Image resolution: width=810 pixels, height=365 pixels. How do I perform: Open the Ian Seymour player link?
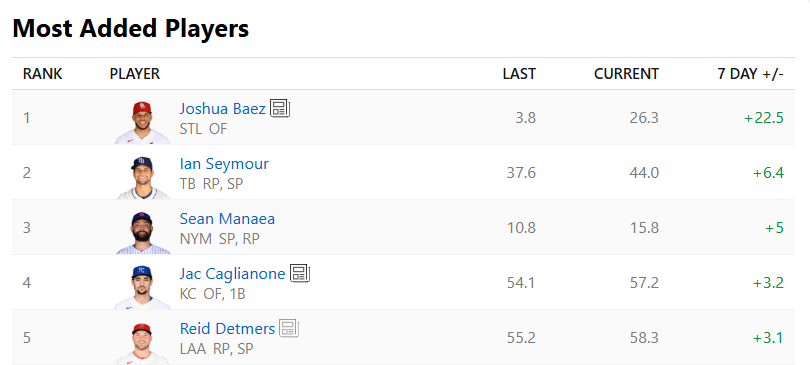pos(224,164)
